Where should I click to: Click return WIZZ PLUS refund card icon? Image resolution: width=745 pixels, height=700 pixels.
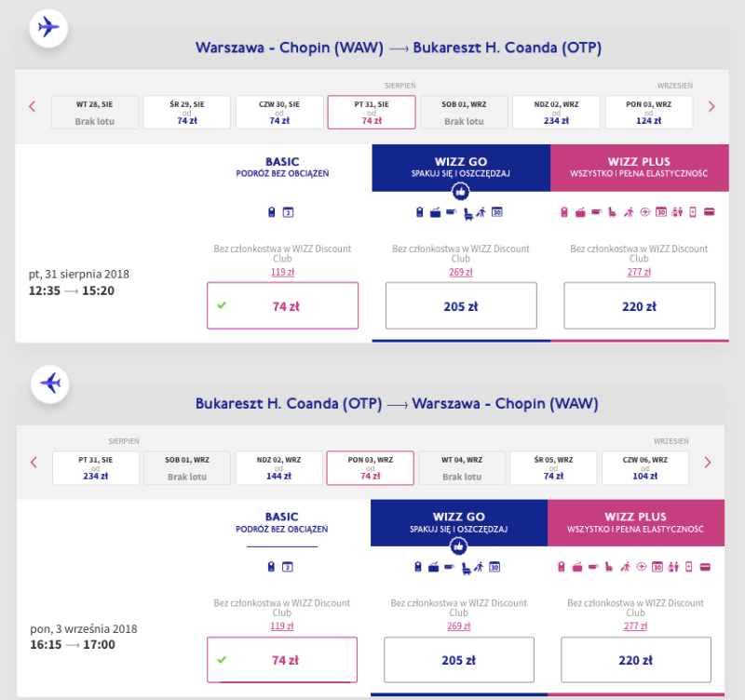click(705, 567)
